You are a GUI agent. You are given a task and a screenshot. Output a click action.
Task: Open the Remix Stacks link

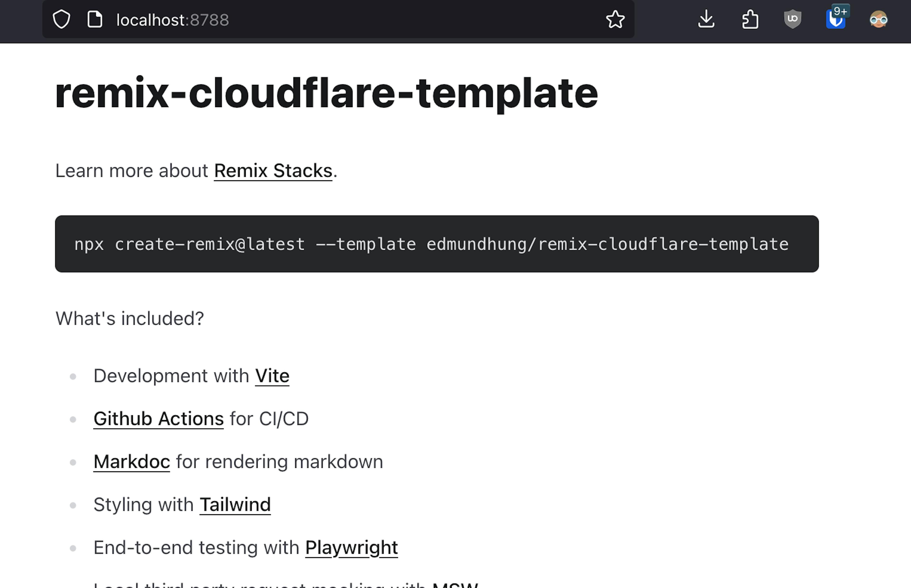pyautogui.click(x=273, y=171)
